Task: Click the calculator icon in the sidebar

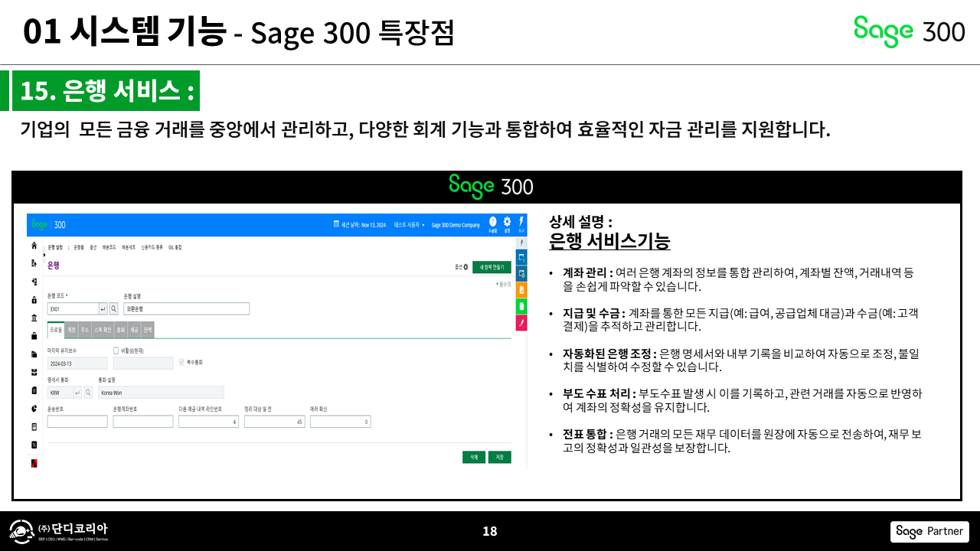Action: (x=34, y=426)
